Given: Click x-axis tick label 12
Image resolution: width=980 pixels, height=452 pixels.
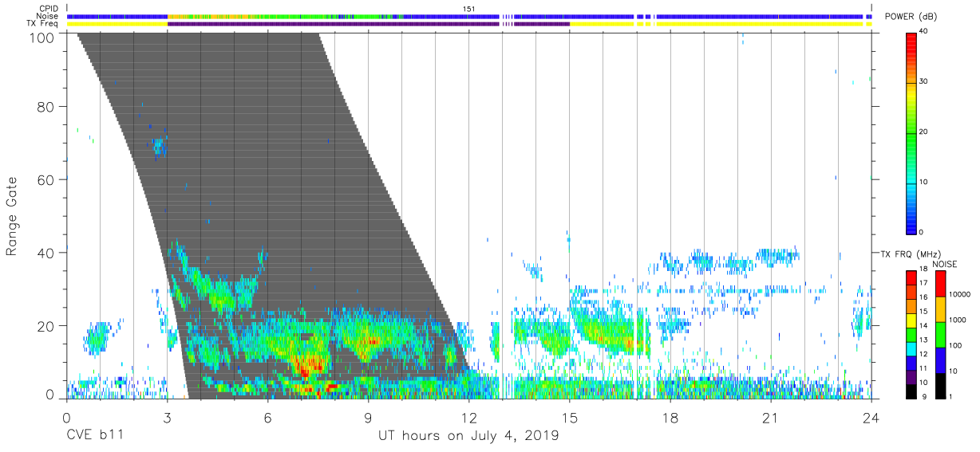Looking at the screenshot, I should (x=468, y=417).
